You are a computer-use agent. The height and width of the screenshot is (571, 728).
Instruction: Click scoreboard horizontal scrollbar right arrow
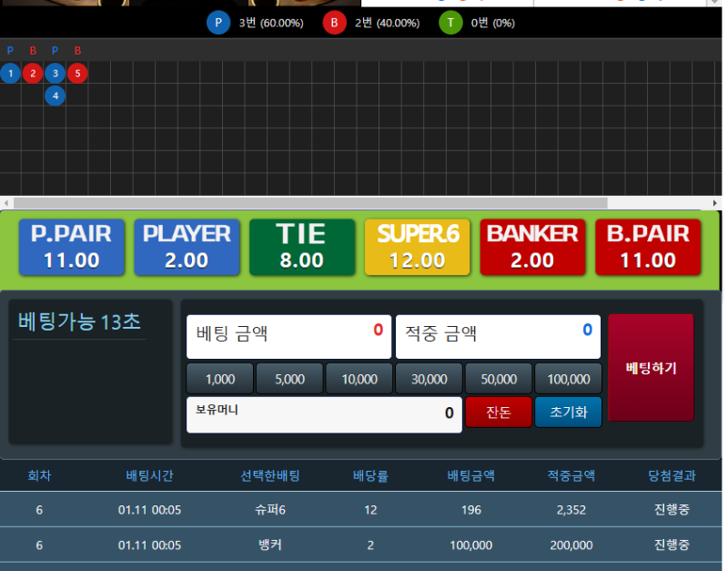715,203
